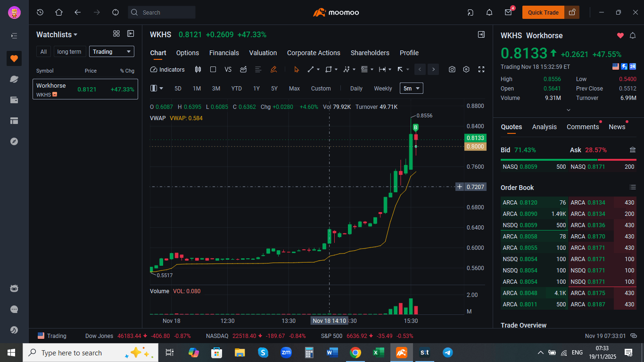The width and height of the screenshot is (644, 362).
Task: Filter watchlist by the long term group
Action: (69, 52)
